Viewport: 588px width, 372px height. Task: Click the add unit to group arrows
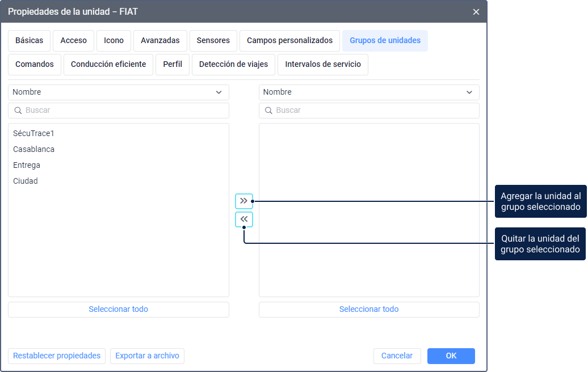click(x=244, y=201)
